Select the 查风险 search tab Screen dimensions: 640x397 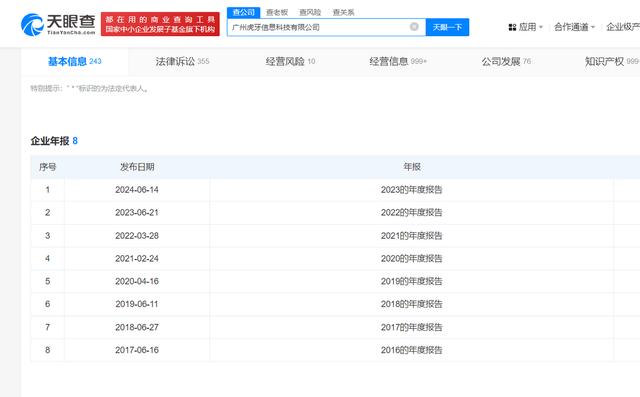click(x=310, y=13)
